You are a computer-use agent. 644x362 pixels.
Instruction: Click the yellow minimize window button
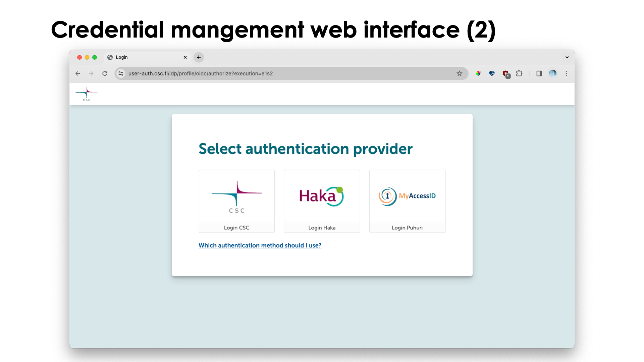[x=87, y=57]
